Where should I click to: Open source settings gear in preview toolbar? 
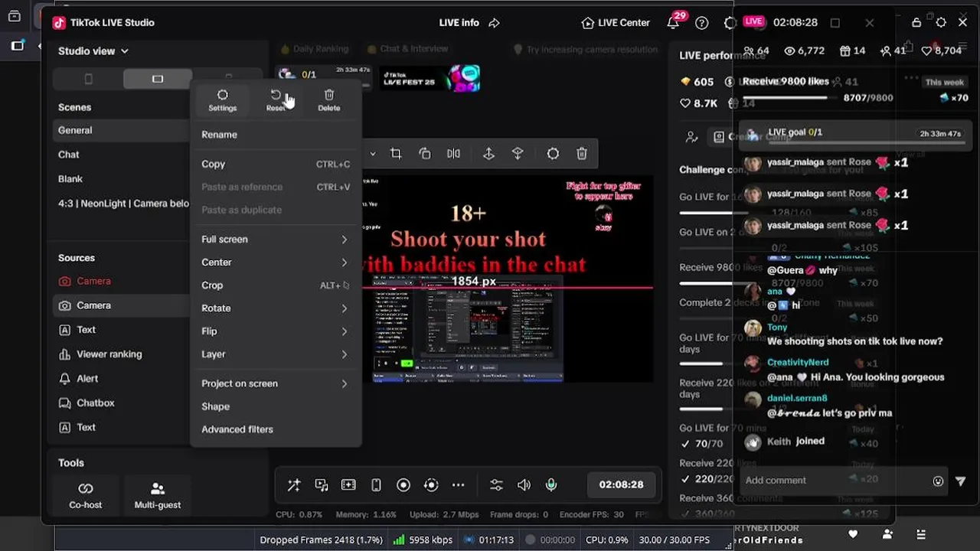click(553, 154)
